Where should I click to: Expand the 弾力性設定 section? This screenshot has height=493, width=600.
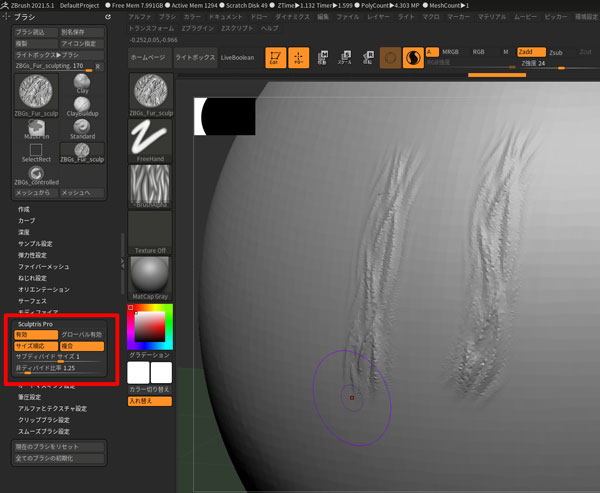[x=33, y=255]
